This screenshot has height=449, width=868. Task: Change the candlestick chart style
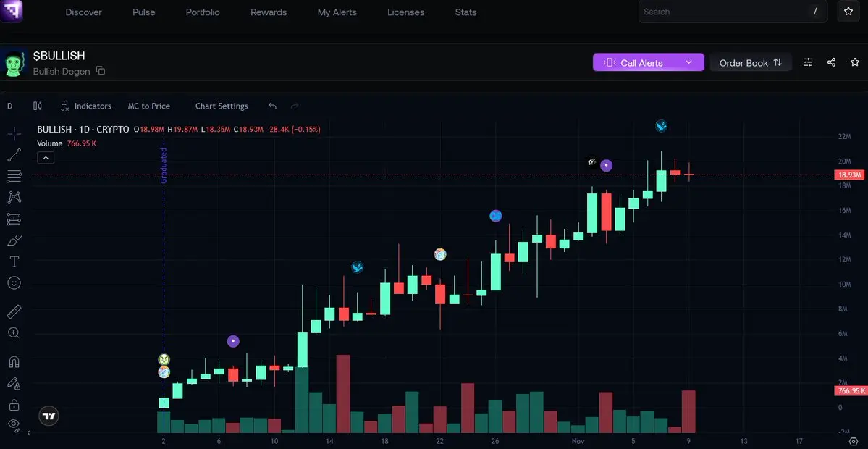click(x=38, y=106)
